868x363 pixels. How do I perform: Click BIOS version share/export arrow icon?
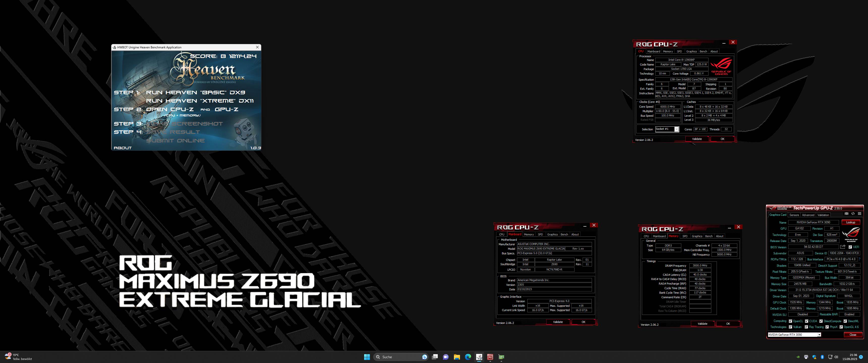[843, 247]
